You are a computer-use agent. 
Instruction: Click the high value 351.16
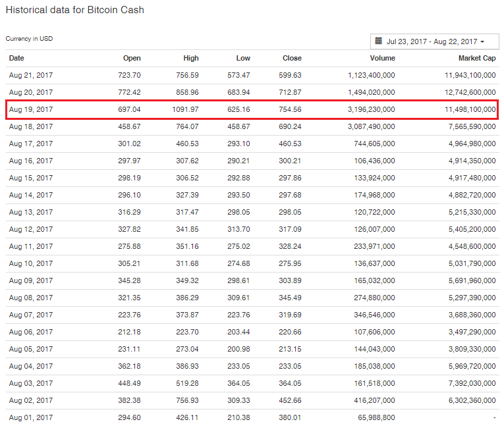pos(187,246)
